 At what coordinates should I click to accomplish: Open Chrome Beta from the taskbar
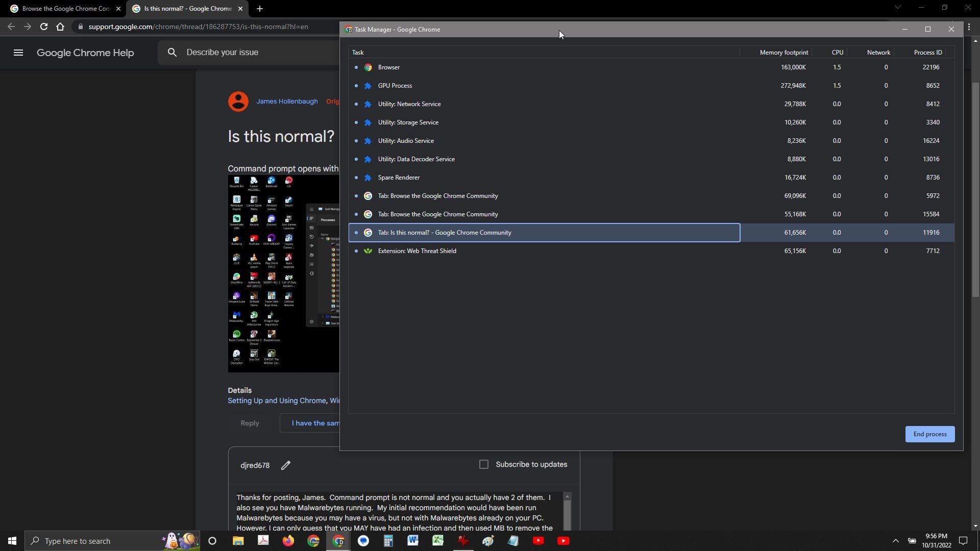tap(313, 541)
